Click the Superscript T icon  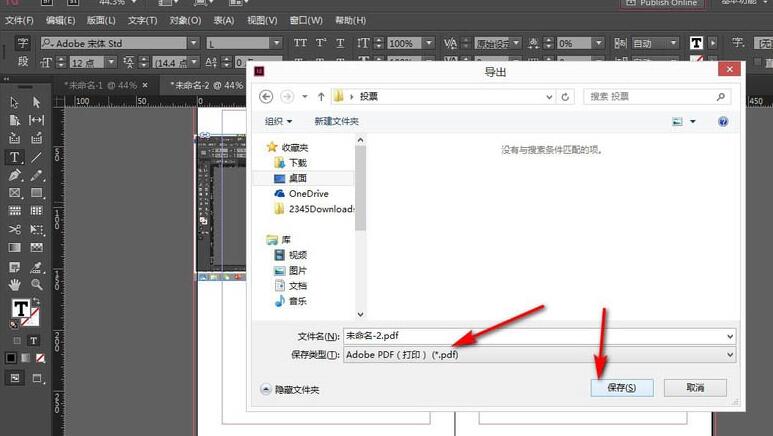[321, 43]
